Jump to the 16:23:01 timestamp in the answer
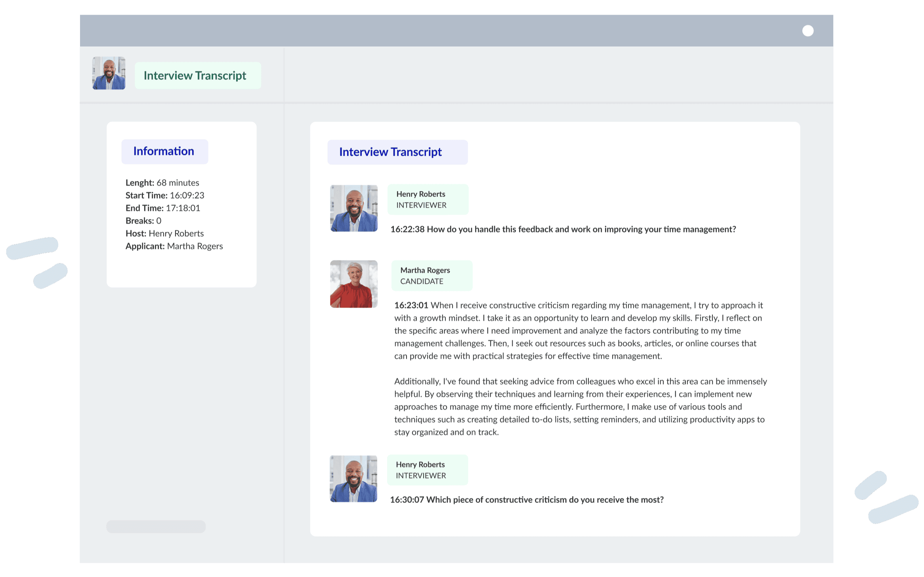This screenshot has width=924, height=577. (411, 306)
